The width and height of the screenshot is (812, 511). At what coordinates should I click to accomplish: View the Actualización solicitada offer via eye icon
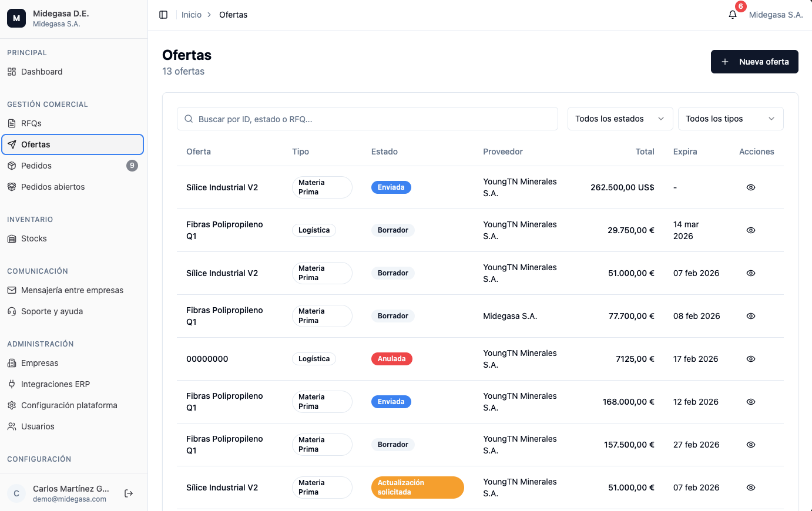coord(751,488)
